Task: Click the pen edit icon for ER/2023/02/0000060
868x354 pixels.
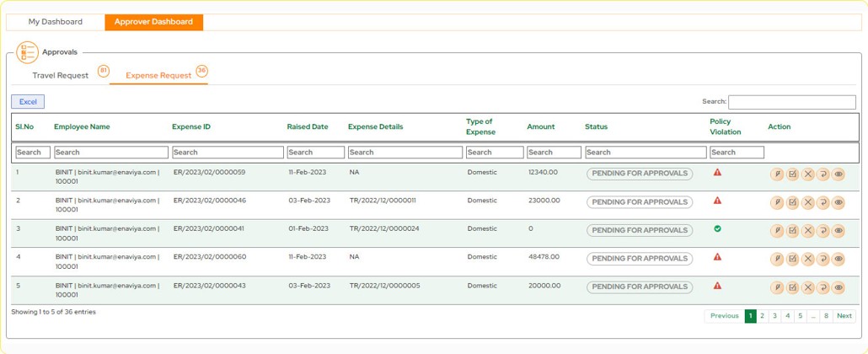Action: [x=777, y=259]
